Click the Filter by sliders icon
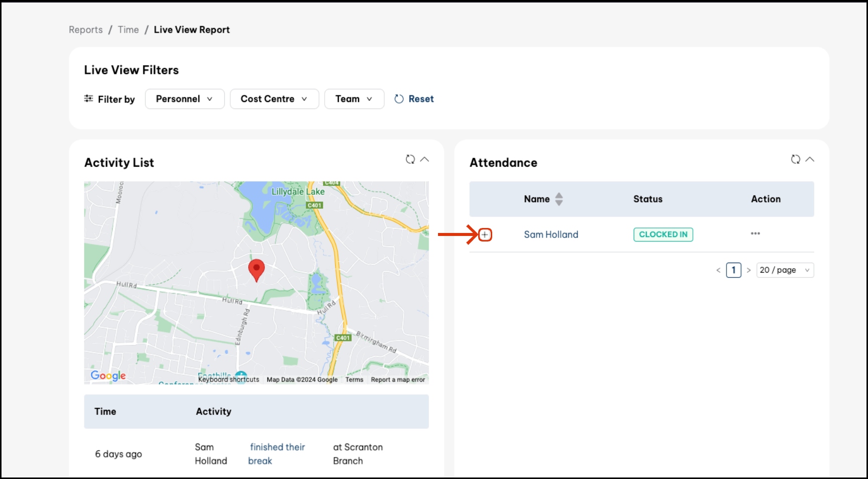Image resolution: width=868 pixels, height=479 pixels. tap(89, 98)
